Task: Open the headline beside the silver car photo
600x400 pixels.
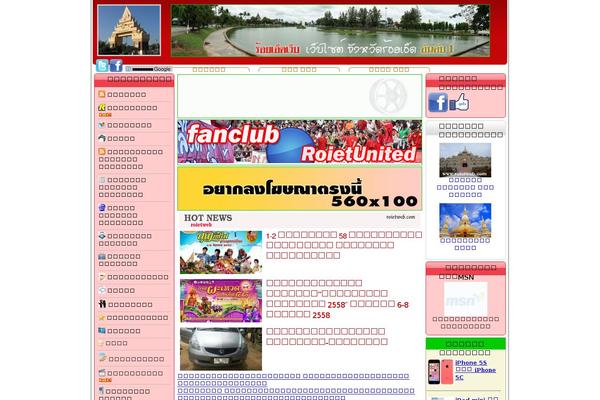Action: (327, 336)
